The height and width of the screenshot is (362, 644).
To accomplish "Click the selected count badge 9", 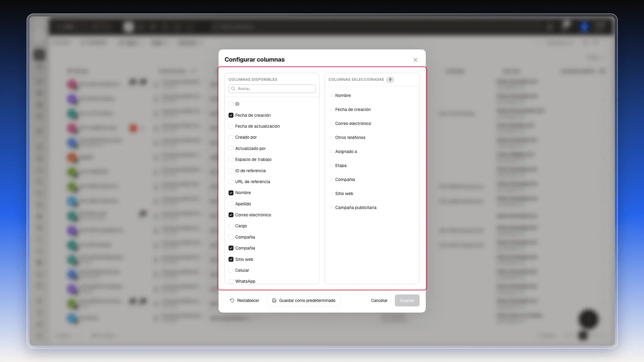I will pyautogui.click(x=390, y=80).
